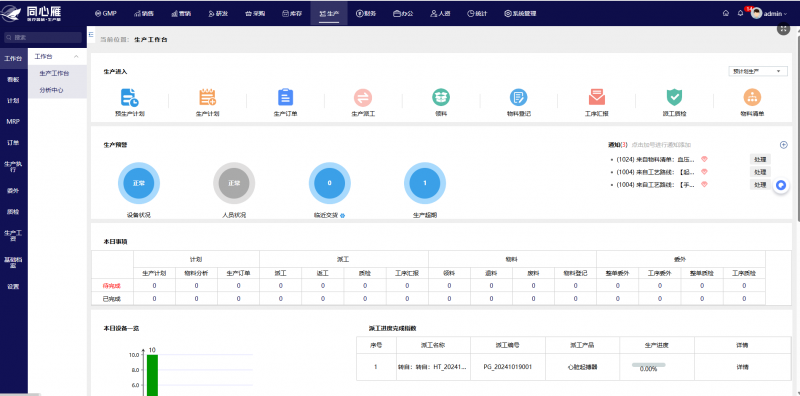800x396 pixels.
Task: Select 基础档案 in the left sidebar
Action: (13, 262)
